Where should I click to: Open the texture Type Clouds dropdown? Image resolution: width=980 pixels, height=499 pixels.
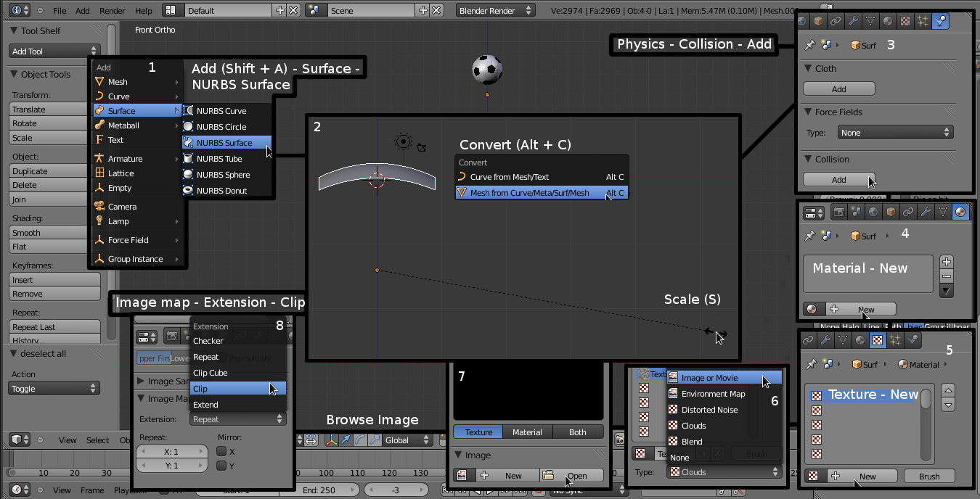(724, 472)
